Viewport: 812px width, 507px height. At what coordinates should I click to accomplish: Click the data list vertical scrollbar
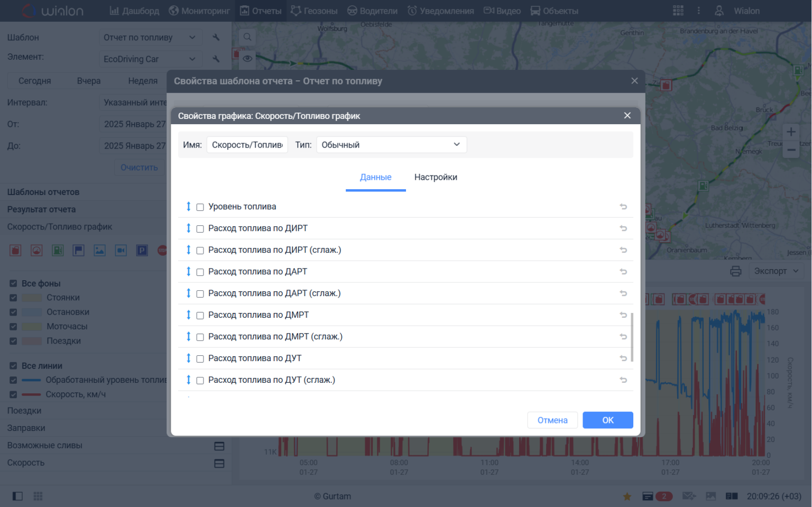tap(632, 337)
